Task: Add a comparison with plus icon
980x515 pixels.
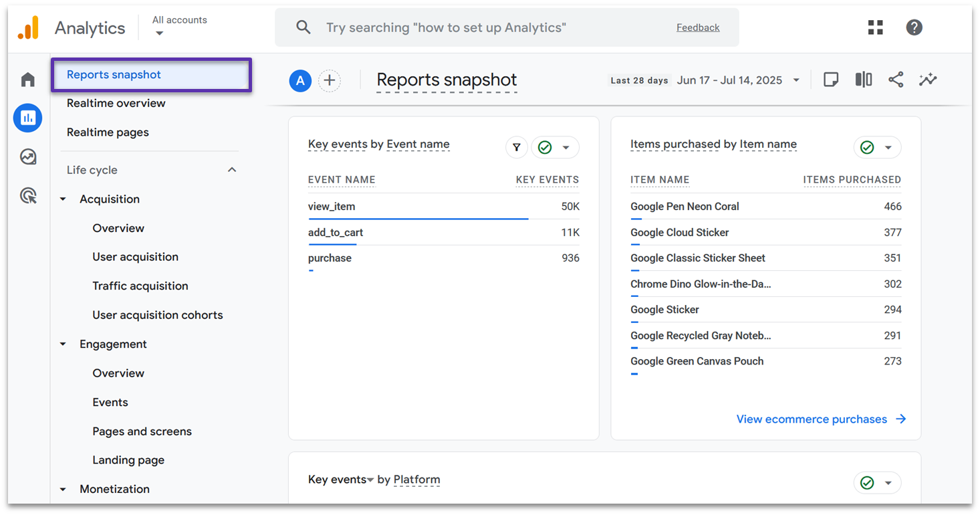Action: coord(329,81)
